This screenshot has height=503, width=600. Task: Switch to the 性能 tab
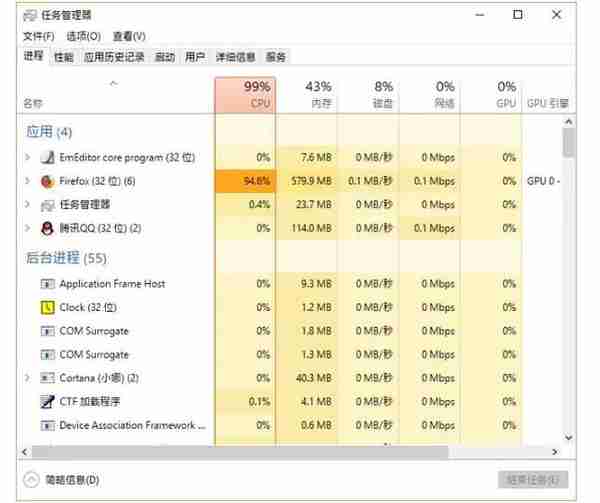coord(64,57)
